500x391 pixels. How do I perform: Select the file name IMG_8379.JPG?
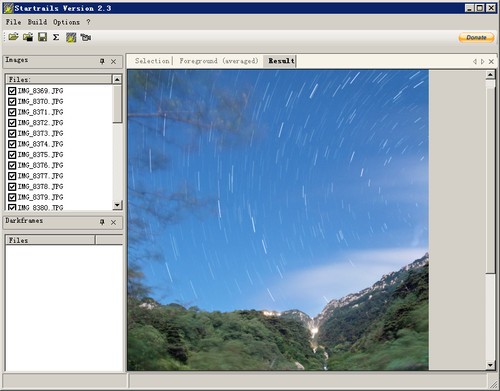pyautogui.click(x=40, y=197)
